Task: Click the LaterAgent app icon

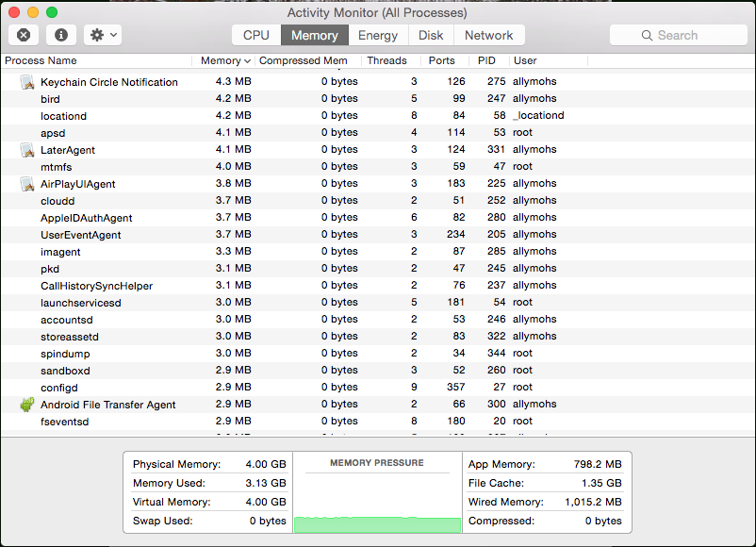Action: 27,150
